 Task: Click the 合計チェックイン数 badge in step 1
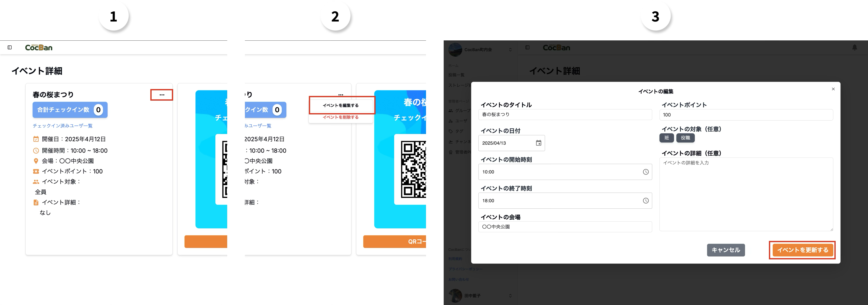click(x=70, y=110)
